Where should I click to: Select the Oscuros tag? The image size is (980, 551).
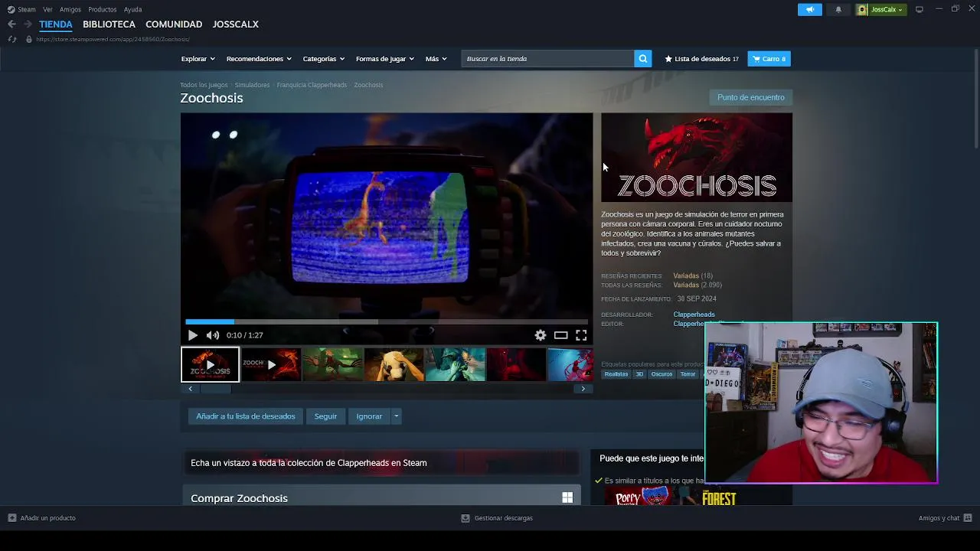661,374
